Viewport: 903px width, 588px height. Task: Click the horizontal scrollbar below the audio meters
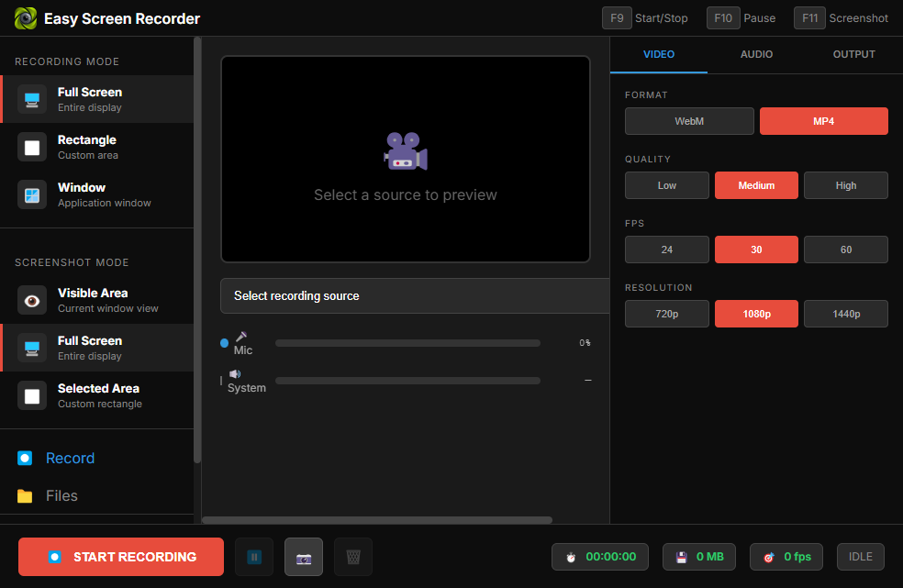[x=377, y=520]
